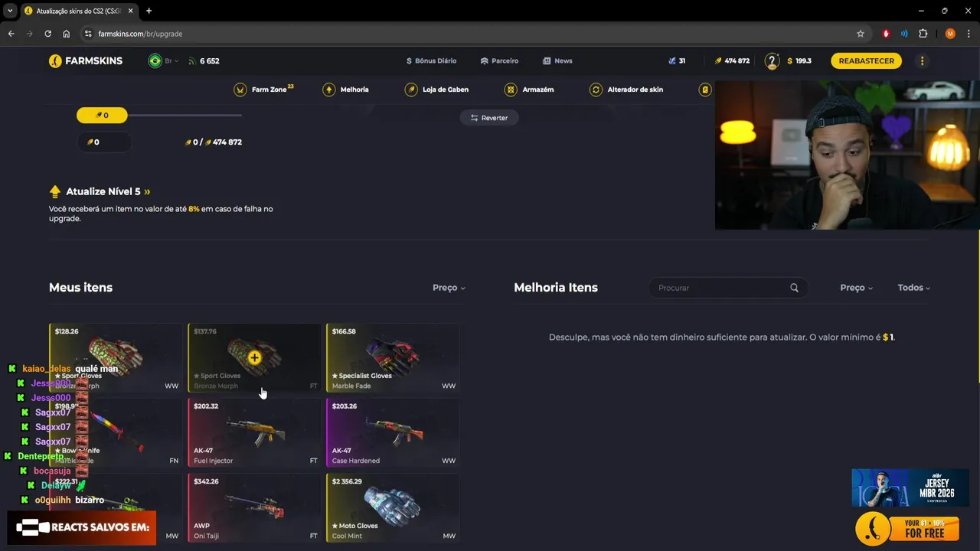This screenshot has height=551, width=980.
Task: Click the Loja de Gaben icon
Action: coord(412,90)
